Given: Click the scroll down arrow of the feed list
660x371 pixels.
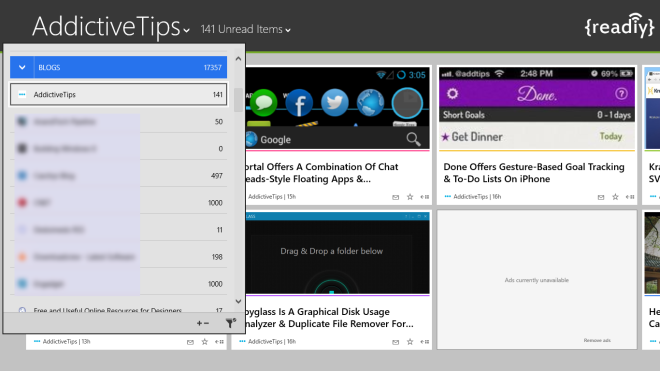Looking at the screenshot, I should [238, 301].
